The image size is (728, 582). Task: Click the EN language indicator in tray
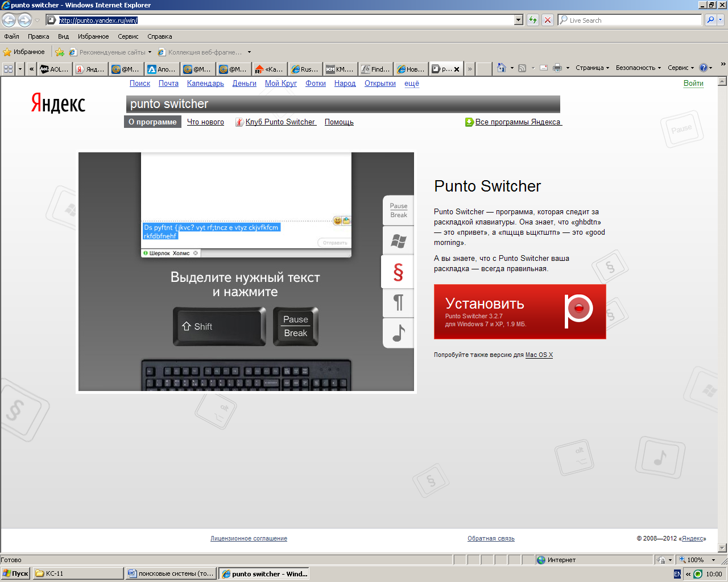pyautogui.click(x=677, y=574)
